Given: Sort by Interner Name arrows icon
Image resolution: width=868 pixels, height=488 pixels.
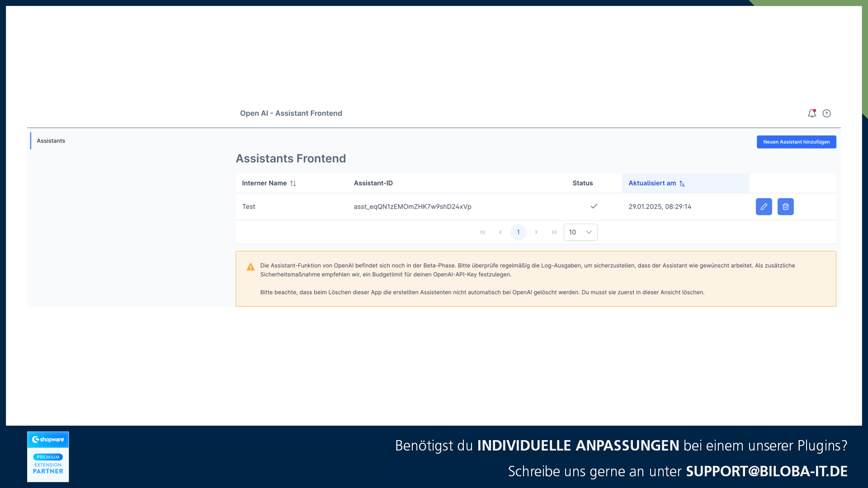Looking at the screenshot, I should (293, 183).
